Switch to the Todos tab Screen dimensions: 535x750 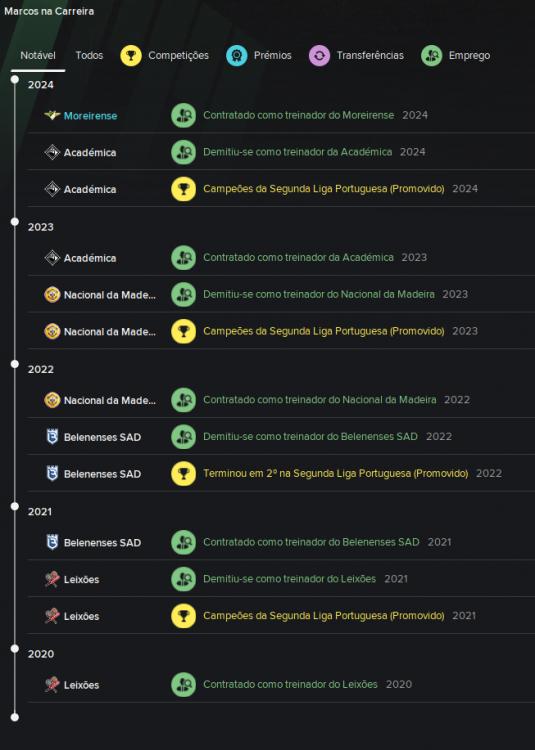(89, 55)
